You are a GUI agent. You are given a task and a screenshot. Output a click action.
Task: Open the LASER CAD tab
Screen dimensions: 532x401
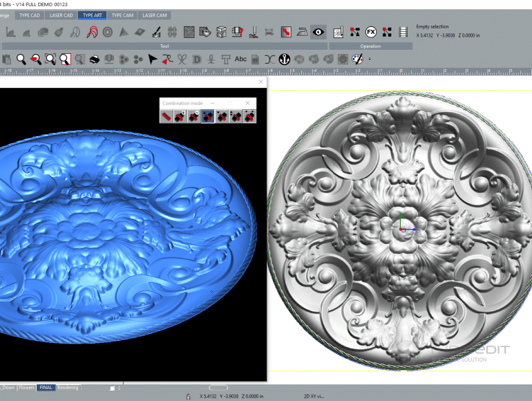pos(61,15)
